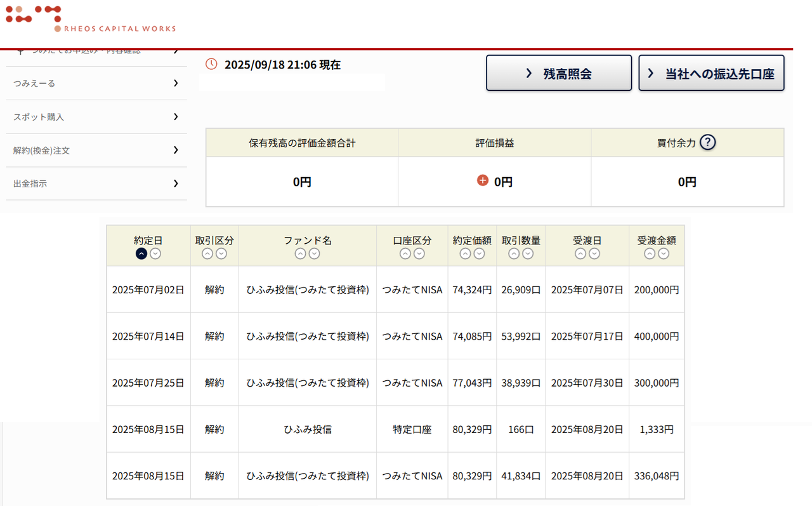Click the red plus icon in 評価損益
Viewport: 812px width, 506px height.
point(483,181)
